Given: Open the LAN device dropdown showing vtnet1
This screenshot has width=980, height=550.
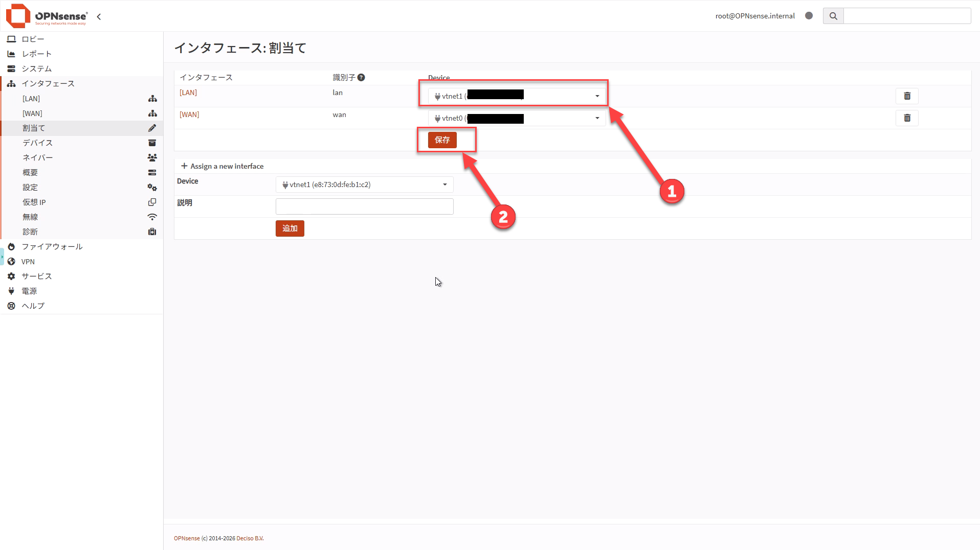Looking at the screenshot, I should tap(517, 96).
